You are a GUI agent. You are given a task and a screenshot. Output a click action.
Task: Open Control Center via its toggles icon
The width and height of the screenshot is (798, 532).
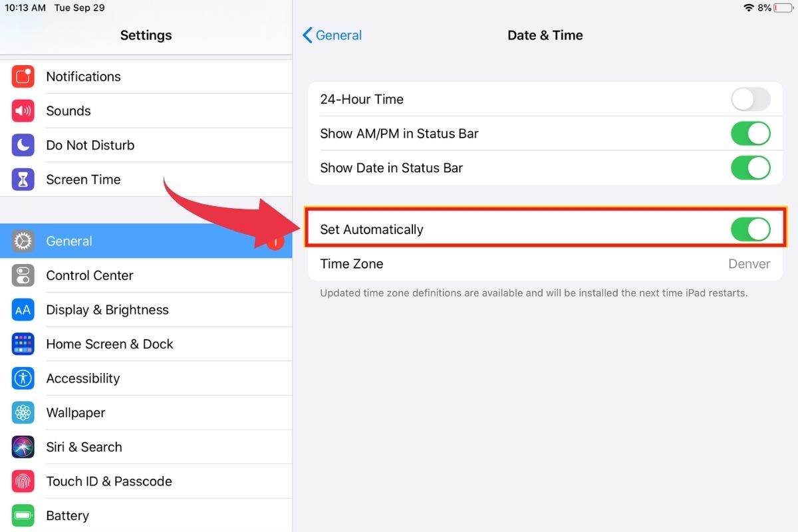click(x=23, y=275)
